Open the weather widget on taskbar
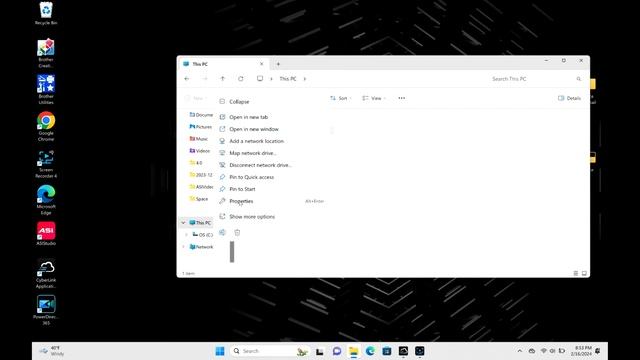 52,351
